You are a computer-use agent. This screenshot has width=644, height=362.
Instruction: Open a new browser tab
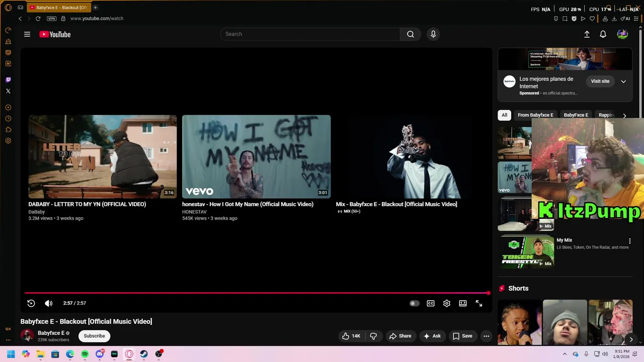[95, 8]
